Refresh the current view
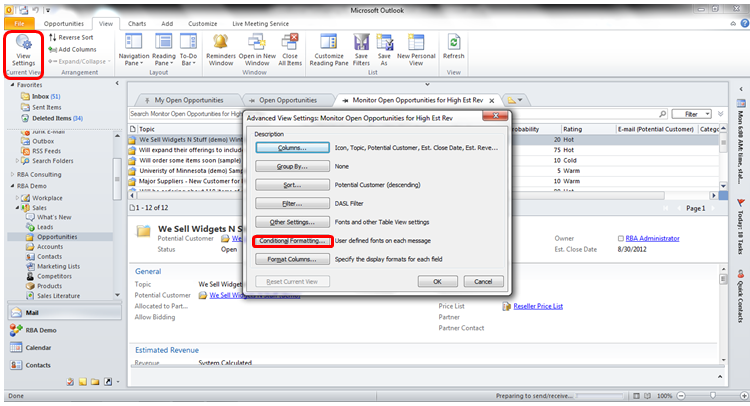The height and width of the screenshot is (406, 750). pyautogui.click(x=453, y=47)
